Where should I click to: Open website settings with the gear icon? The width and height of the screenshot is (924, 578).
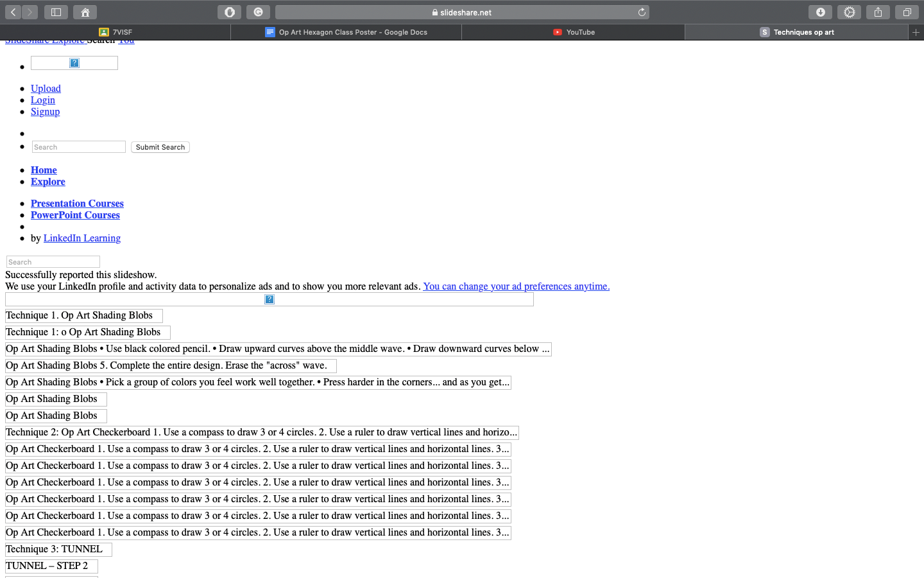pyautogui.click(x=849, y=12)
